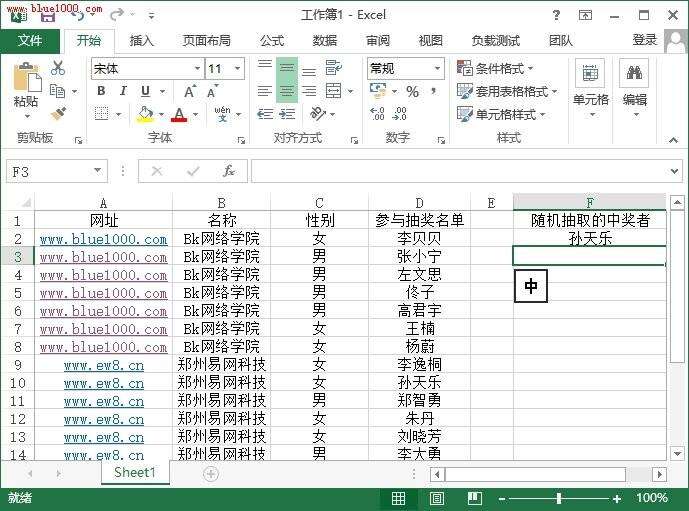
Task: Open font size dropdown 11
Action: click(238, 68)
